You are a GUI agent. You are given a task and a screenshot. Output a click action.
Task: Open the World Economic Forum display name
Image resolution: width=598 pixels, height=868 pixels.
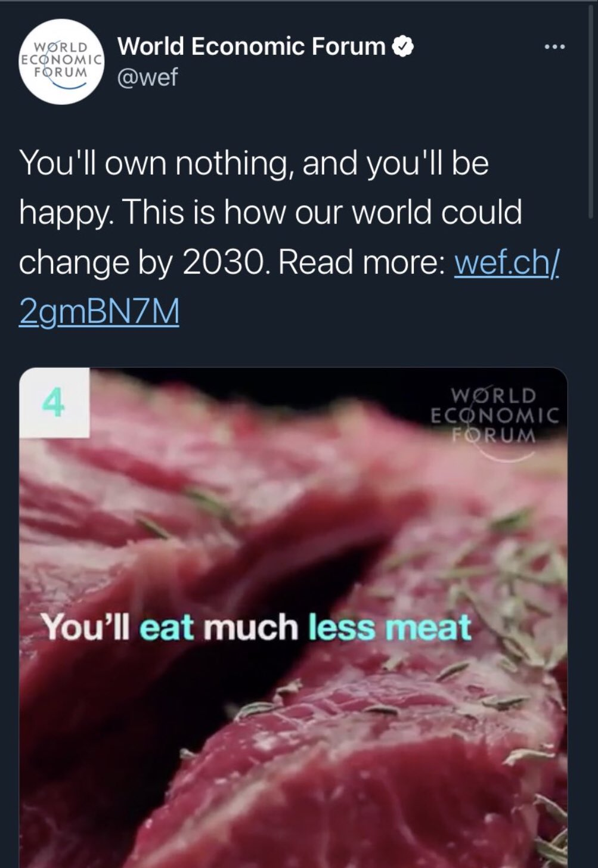pos(252,46)
